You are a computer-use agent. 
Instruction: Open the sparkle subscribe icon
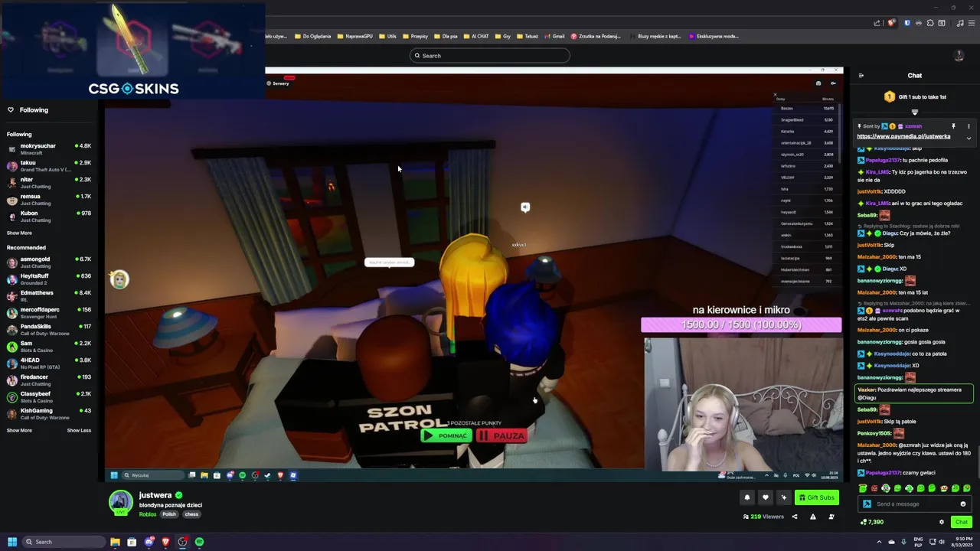[x=783, y=497]
